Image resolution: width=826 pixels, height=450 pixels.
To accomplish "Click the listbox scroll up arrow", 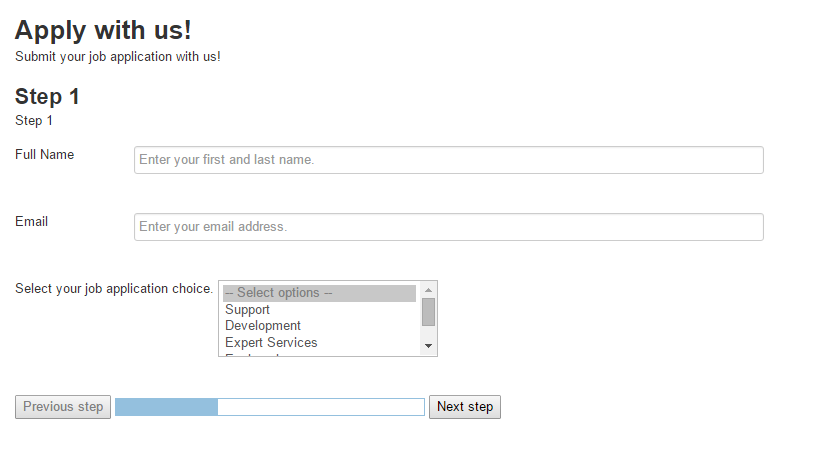I will [x=428, y=289].
